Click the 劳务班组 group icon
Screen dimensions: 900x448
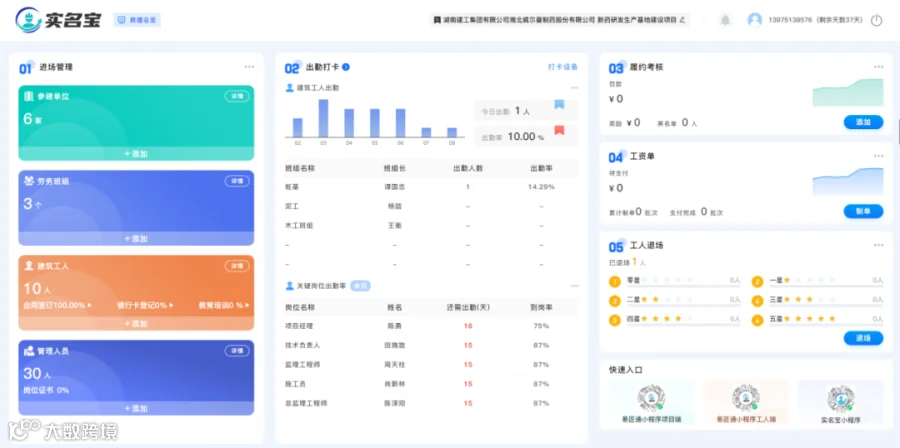click(29, 181)
